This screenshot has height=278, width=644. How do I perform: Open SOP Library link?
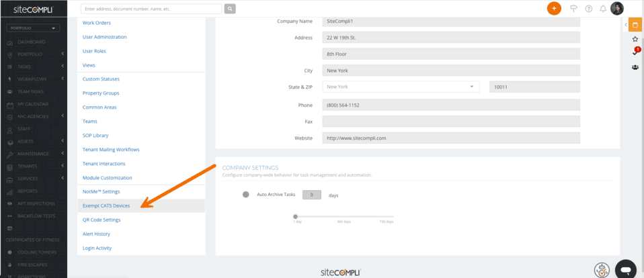(95, 136)
